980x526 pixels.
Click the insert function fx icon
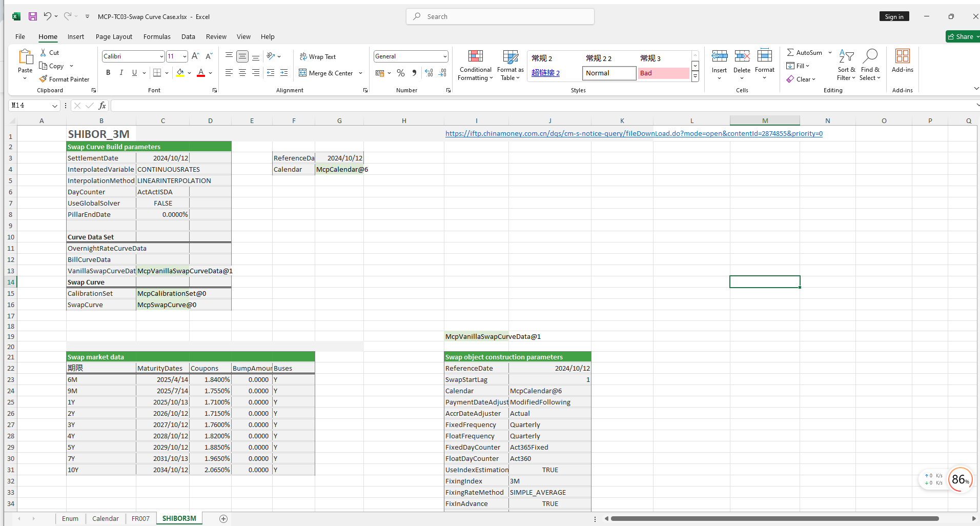coord(103,106)
